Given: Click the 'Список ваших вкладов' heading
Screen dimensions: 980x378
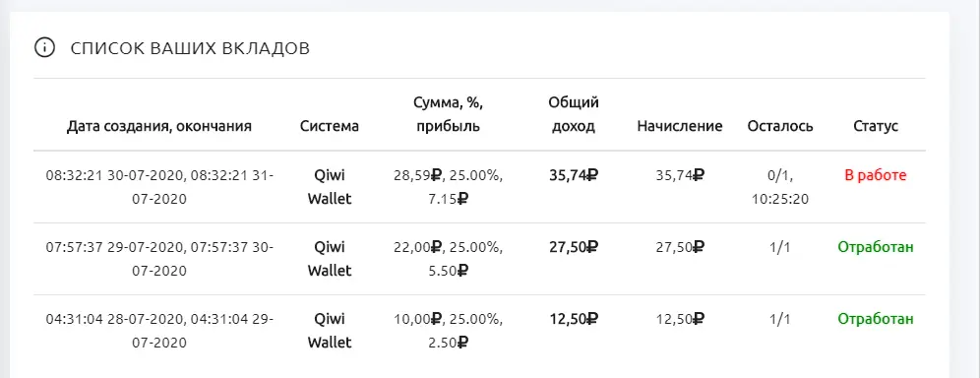Looking at the screenshot, I should [190, 49].
